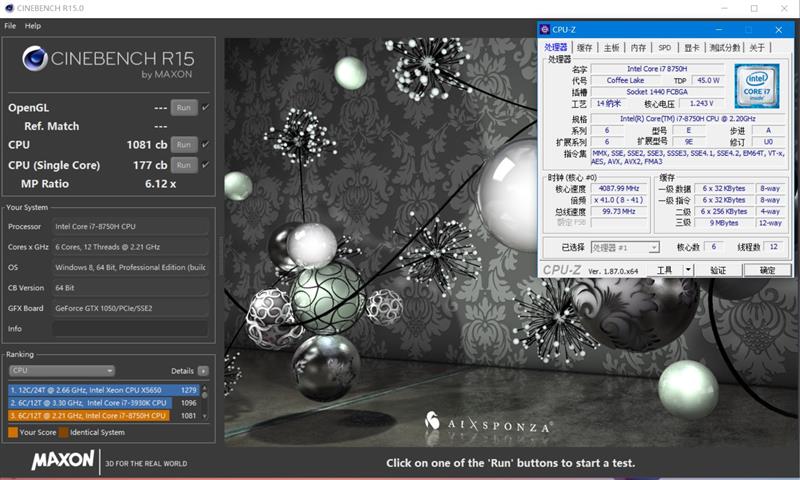
Task: Open the Help menu in Cinebench
Action: [x=33, y=26]
